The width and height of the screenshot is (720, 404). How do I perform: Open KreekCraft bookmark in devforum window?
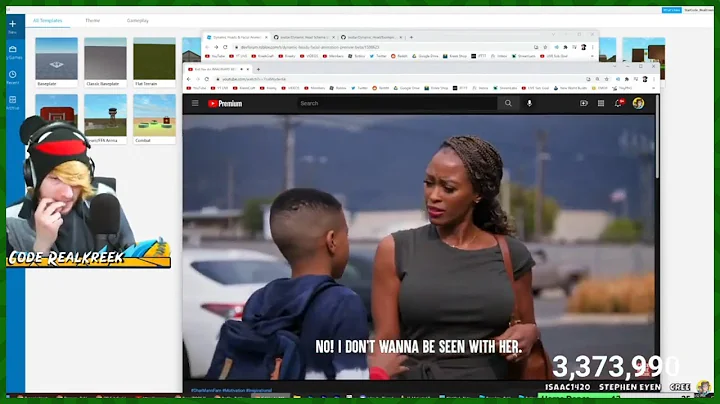pos(263,56)
